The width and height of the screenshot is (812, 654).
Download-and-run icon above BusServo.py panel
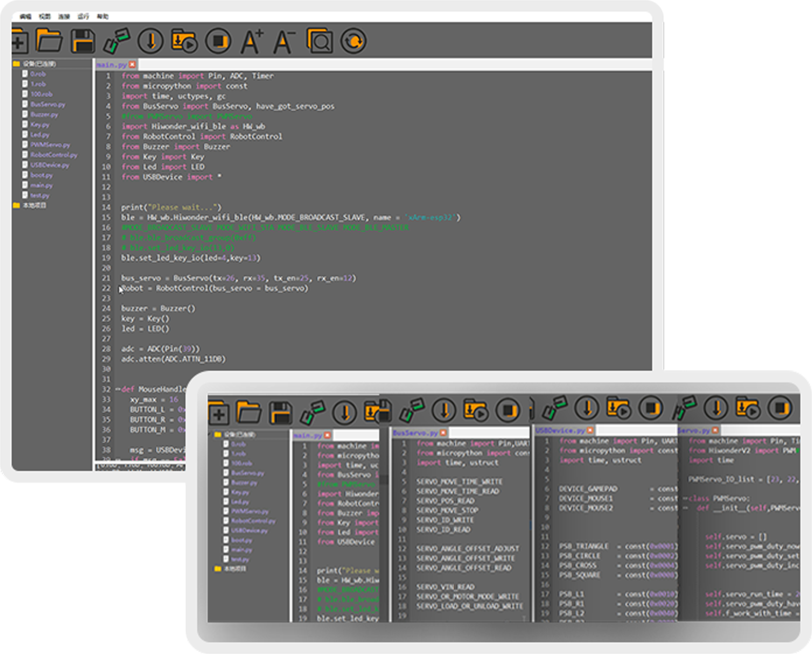coord(476,410)
